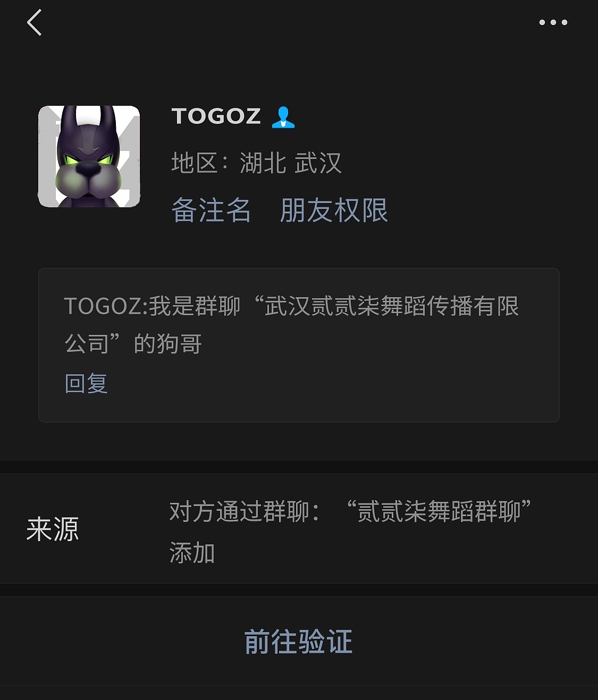Open the TOGOZ dog avatar picture
The height and width of the screenshot is (700, 598).
[89, 156]
